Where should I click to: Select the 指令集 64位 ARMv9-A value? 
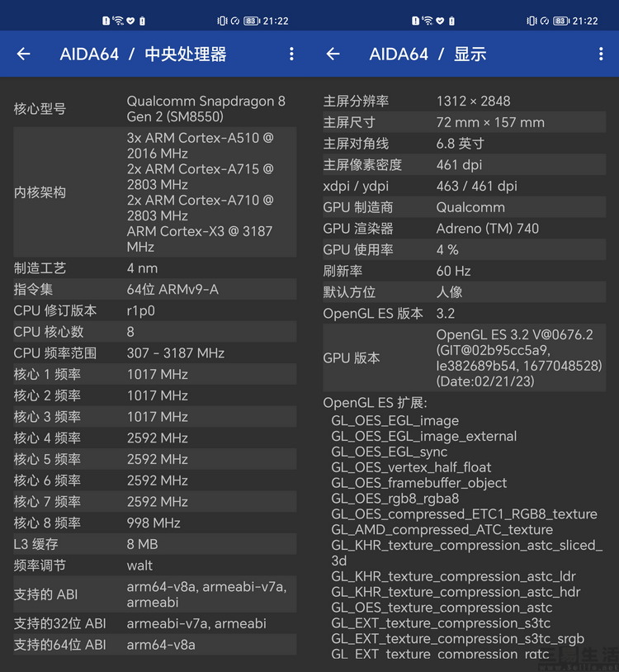172,290
